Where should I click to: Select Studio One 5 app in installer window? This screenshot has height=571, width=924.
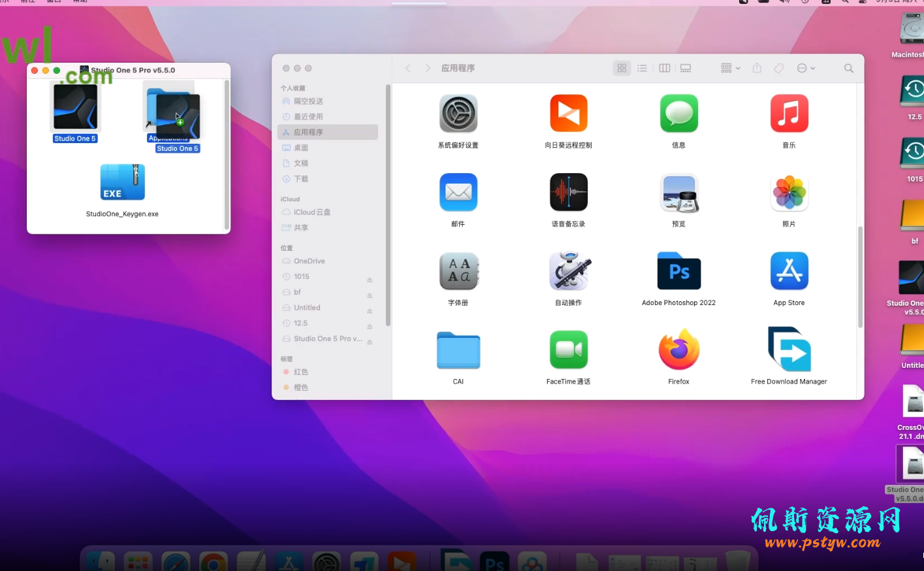(x=75, y=108)
